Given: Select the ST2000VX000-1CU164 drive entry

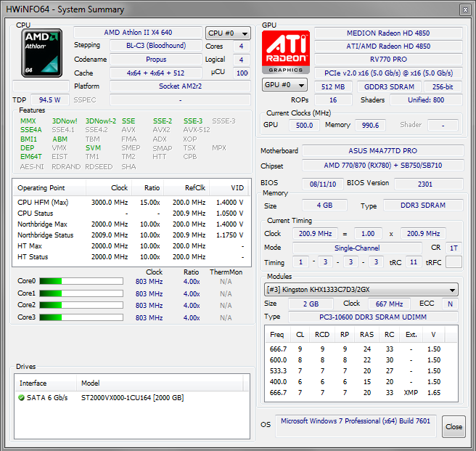Looking at the screenshot, I should pos(132,397).
